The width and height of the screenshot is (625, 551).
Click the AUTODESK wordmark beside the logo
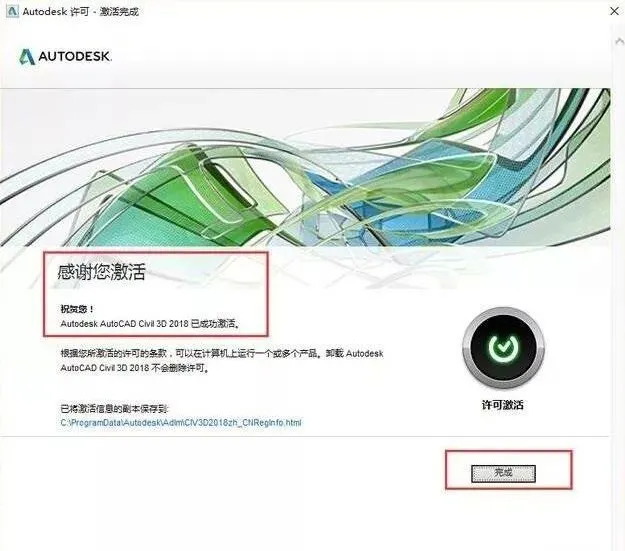[75, 56]
